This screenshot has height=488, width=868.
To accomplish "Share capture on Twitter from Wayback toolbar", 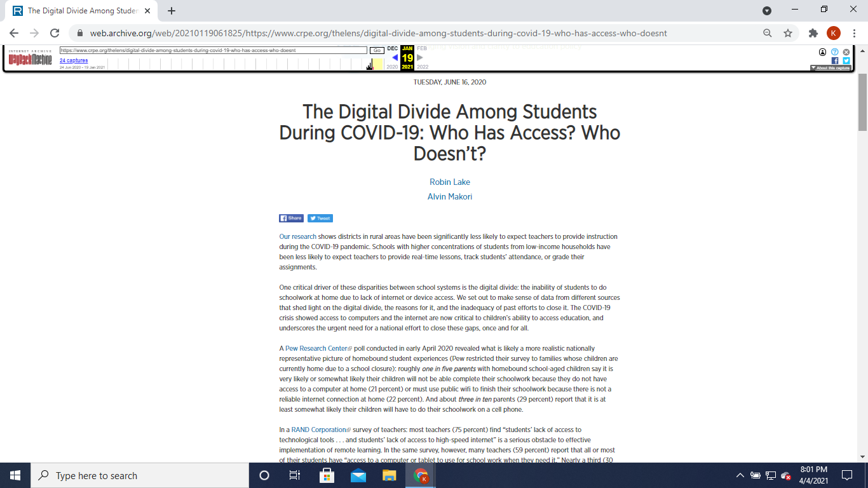I will (846, 60).
